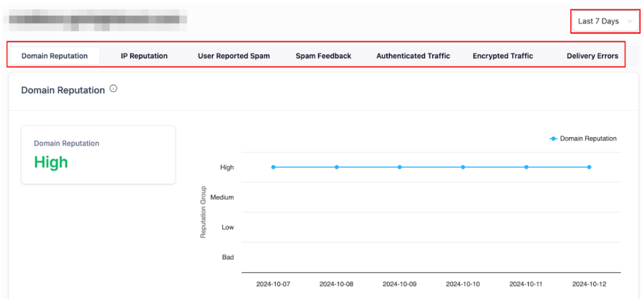
Task: Select the 2024-10-11 point on the line
Action: click(526, 167)
